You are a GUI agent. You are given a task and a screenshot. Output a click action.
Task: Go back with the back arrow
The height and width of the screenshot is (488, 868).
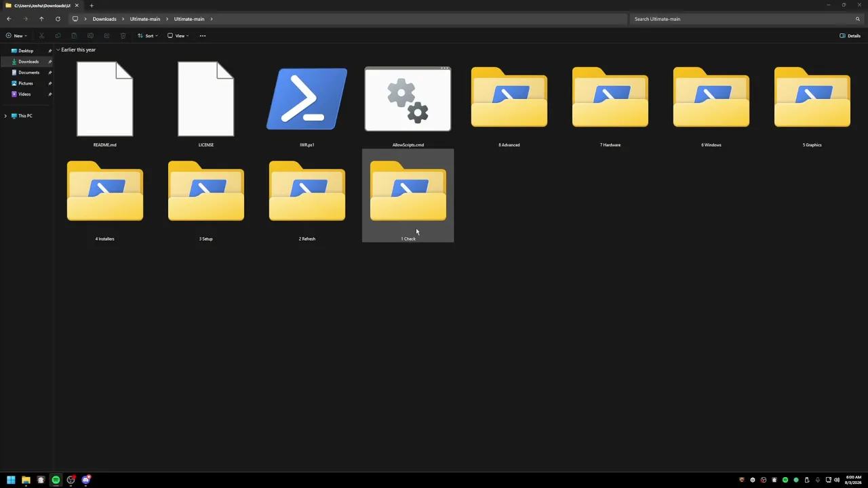pyautogui.click(x=9, y=19)
